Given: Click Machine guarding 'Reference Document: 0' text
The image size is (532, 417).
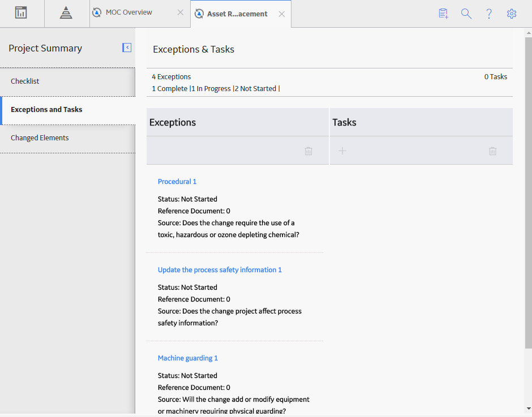Looking at the screenshot, I should tap(194, 388).
